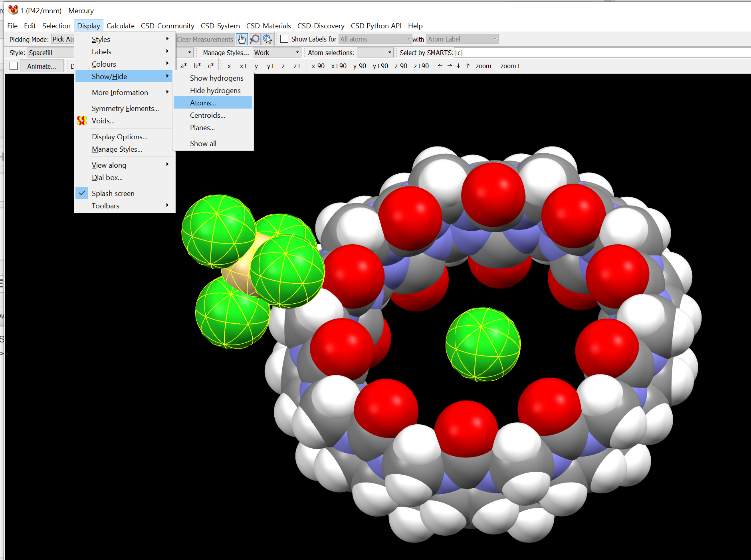
Task: Rotate the structure using x+90
Action: [339, 65]
